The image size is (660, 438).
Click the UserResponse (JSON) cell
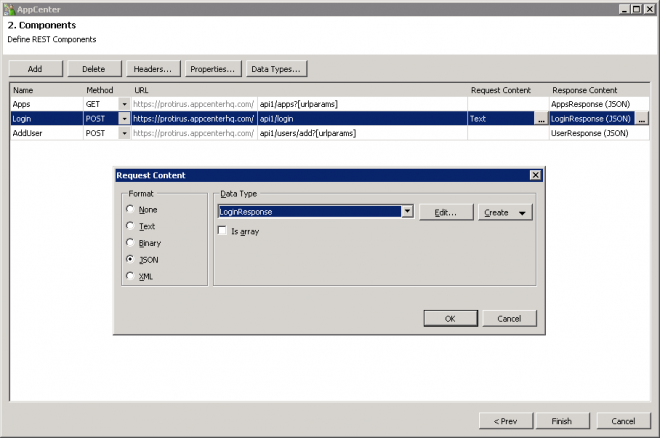[599, 133]
